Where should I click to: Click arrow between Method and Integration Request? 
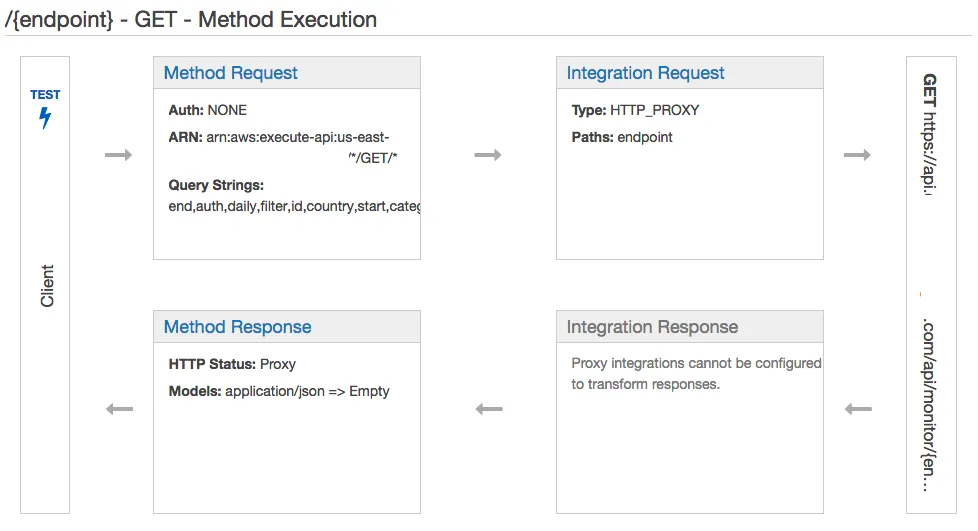(488, 155)
